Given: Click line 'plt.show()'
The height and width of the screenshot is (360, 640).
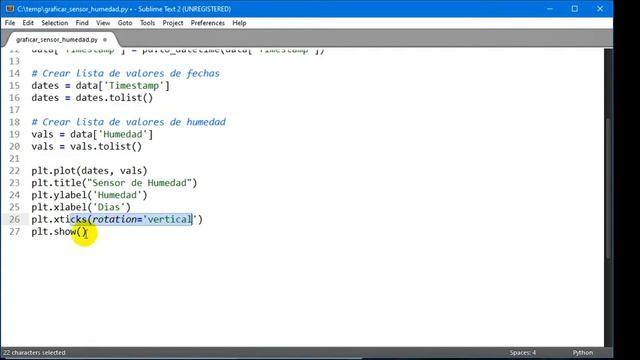Looking at the screenshot, I should [59, 231].
